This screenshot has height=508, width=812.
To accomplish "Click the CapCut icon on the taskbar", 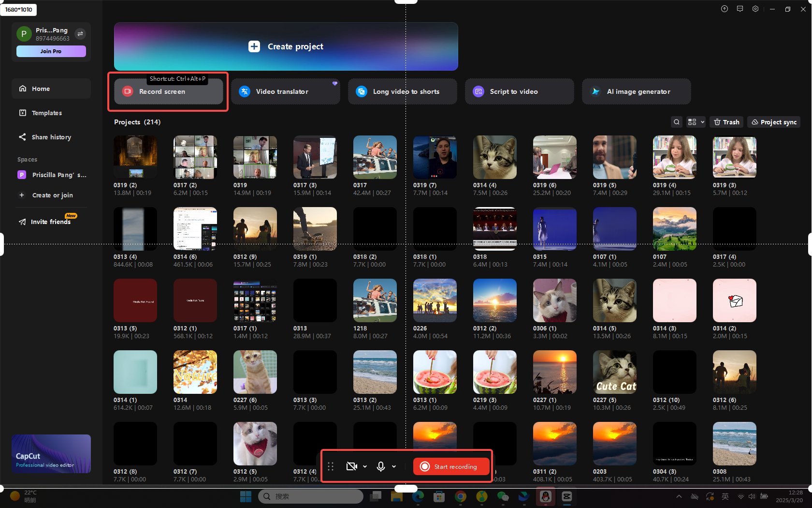I will [x=567, y=496].
